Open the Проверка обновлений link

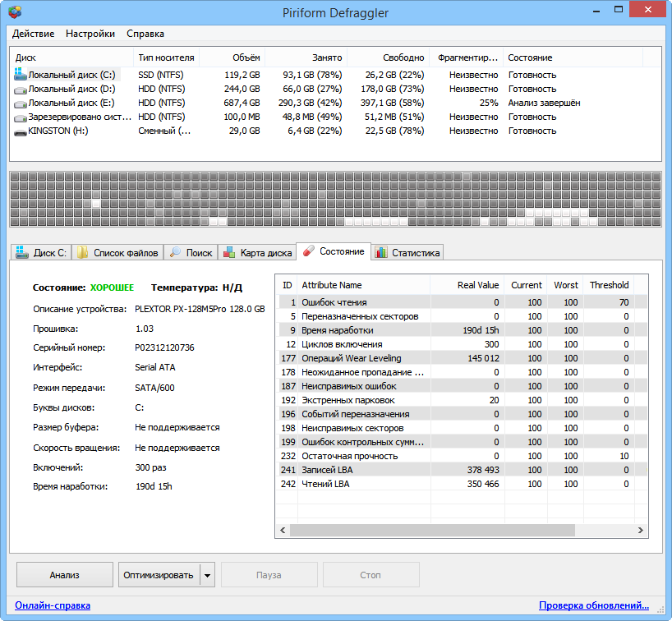(594, 605)
